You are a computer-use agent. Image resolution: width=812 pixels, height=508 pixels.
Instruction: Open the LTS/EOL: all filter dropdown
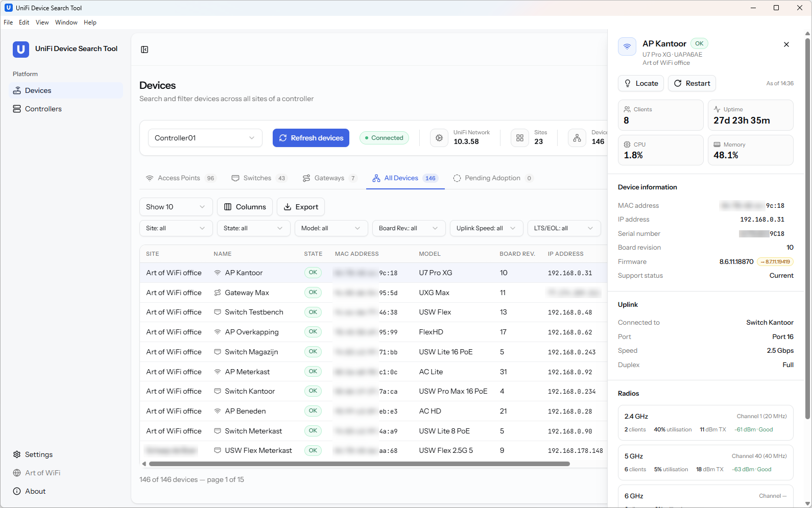click(564, 228)
